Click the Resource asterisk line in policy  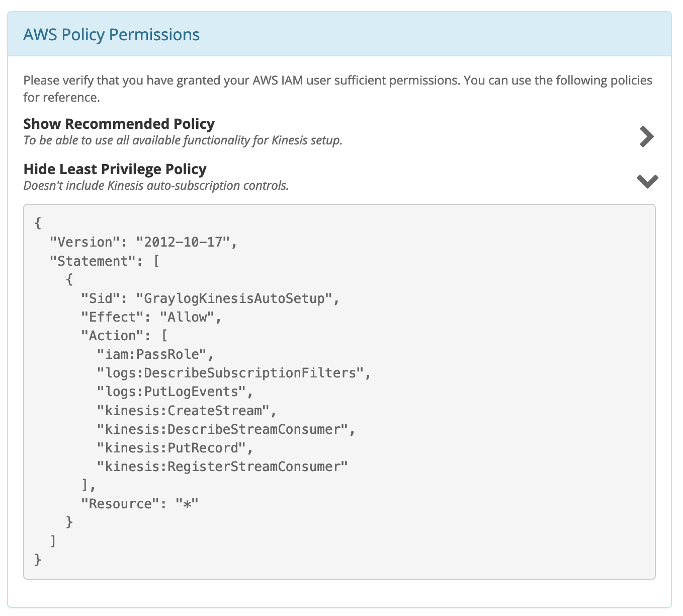140,504
